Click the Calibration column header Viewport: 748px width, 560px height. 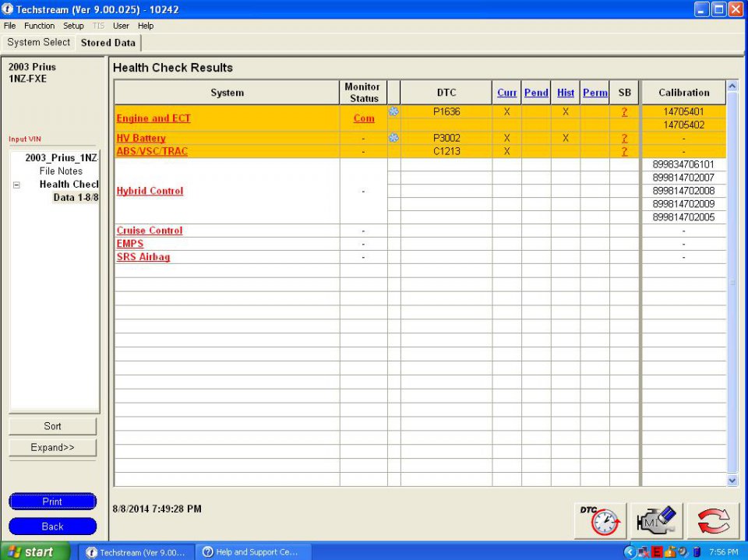click(683, 93)
